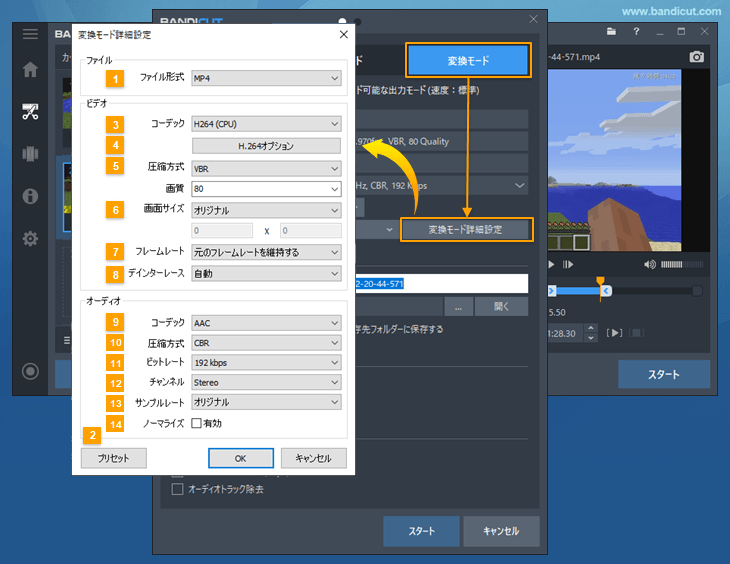Click the filename input field in export dialog
The width and height of the screenshot is (730, 564).
click(441, 284)
